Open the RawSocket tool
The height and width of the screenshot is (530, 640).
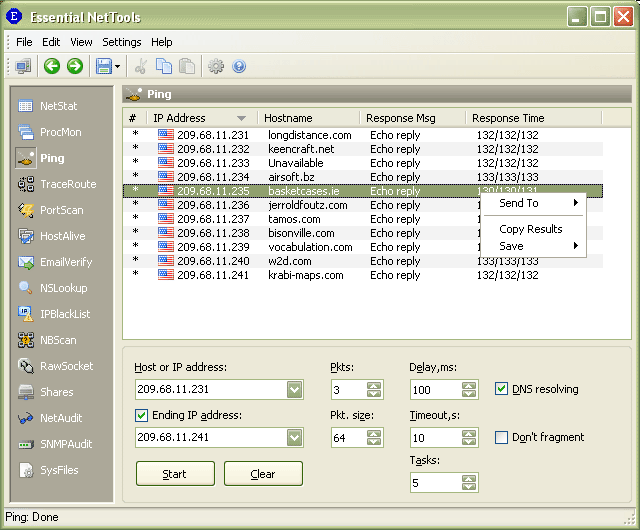(56, 366)
